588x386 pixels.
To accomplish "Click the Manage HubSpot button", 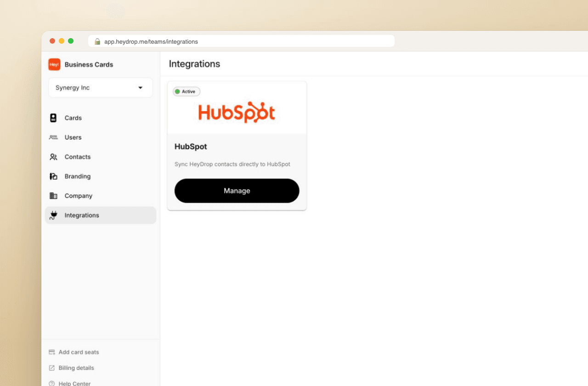I will click(x=237, y=191).
